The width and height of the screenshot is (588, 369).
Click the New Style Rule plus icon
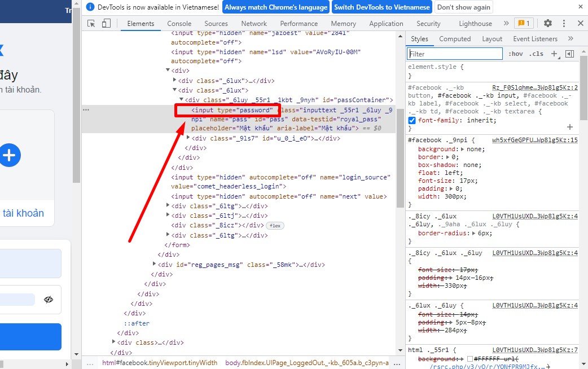(555, 54)
